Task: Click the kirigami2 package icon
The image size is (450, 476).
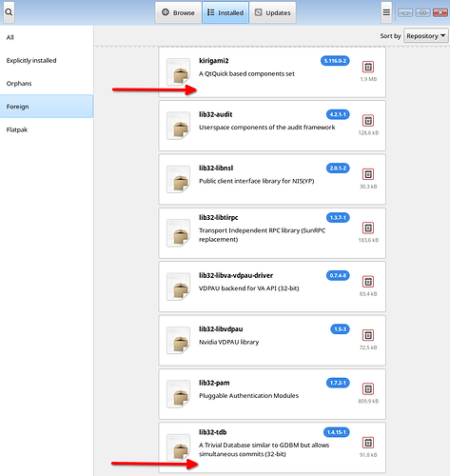Action: (179, 72)
